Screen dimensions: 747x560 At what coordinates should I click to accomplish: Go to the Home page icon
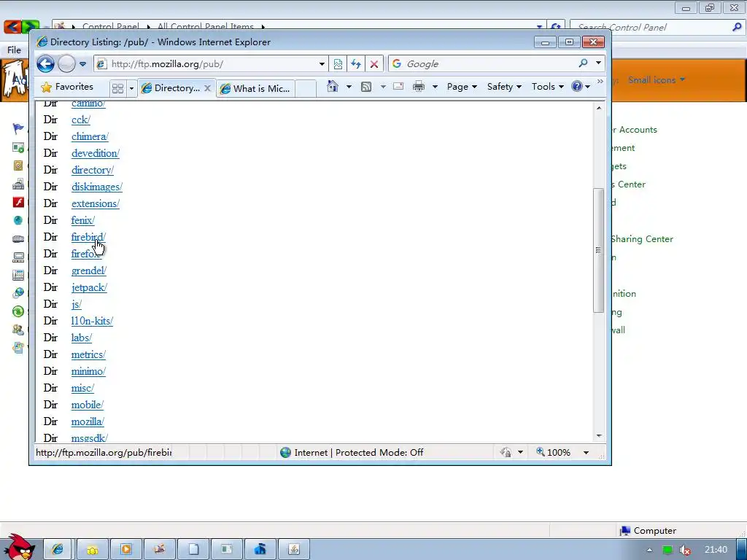333,86
